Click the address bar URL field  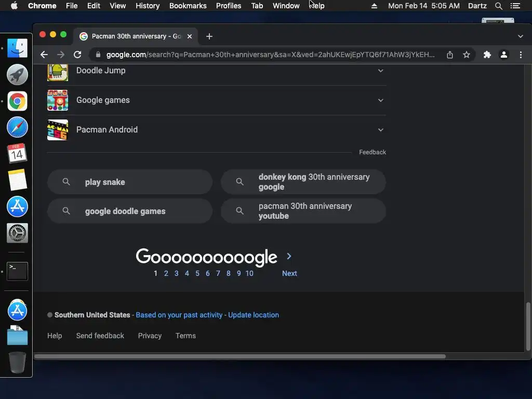[270, 55]
